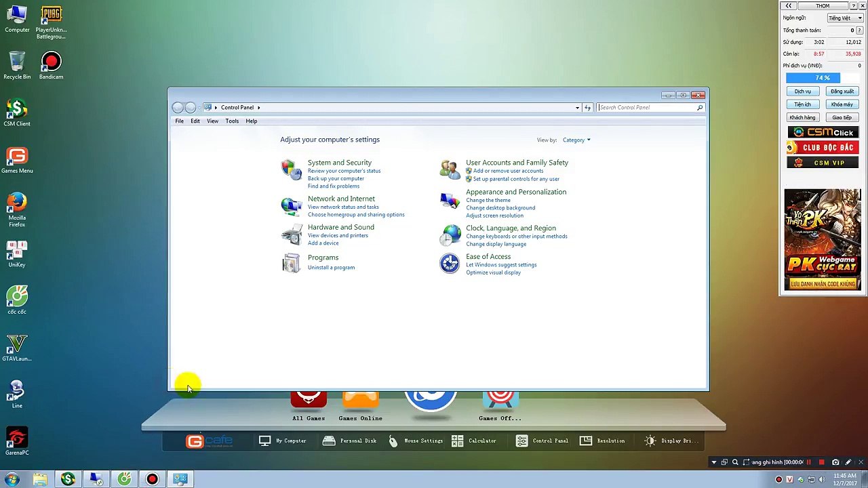This screenshot has width=868, height=488.
Task: Click the CSM Click banner
Action: click(x=823, y=132)
